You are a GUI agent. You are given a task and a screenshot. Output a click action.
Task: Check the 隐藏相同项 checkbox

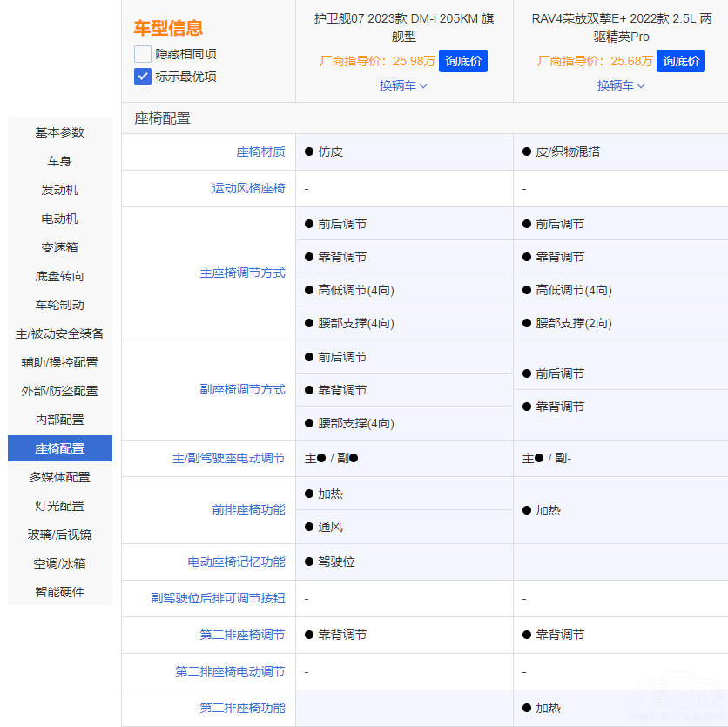click(142, 53)
